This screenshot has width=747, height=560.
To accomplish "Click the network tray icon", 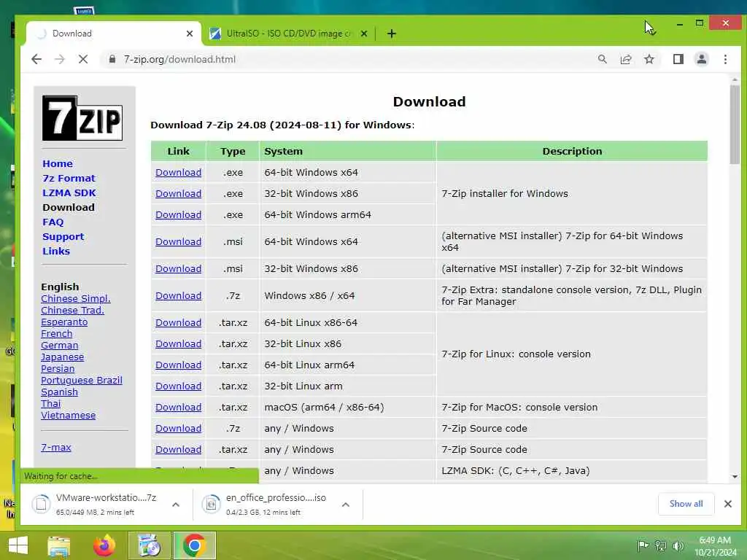I will [x=661, y=545].
